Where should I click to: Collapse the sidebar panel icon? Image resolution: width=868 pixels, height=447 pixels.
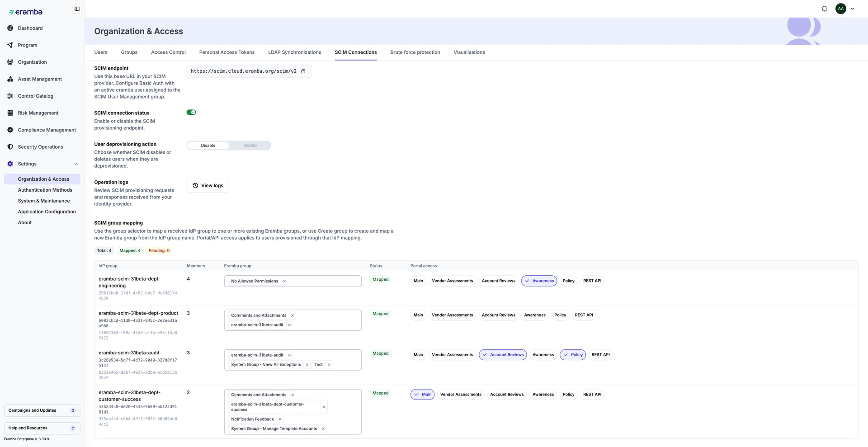point(77,9)
